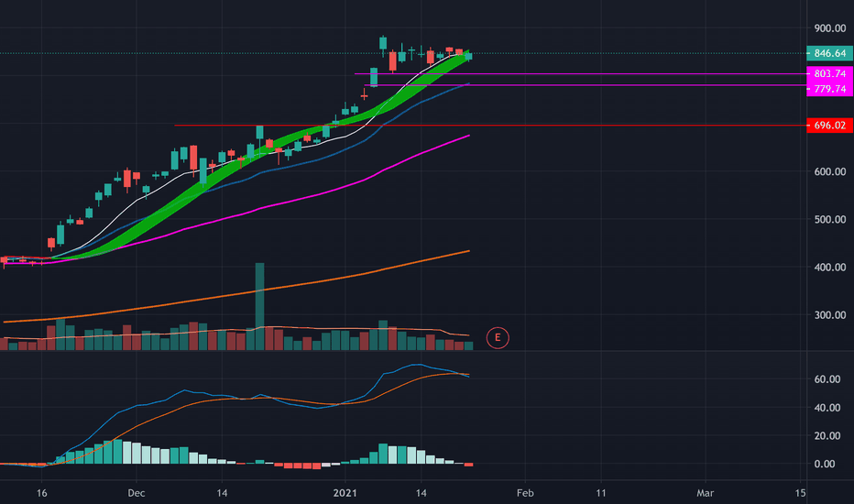Click the 40.00 indicator axis label
The image size is (854, 504).
tap(827, 408)
